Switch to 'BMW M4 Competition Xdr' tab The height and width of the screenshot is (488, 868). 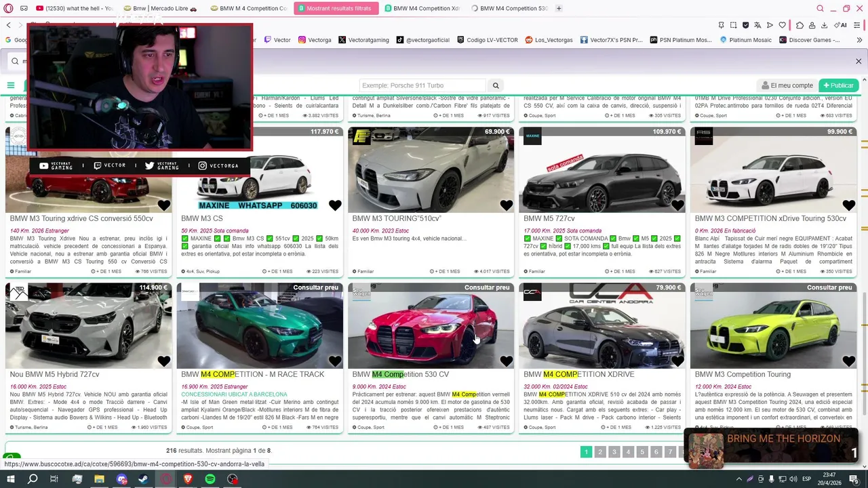(422, 8)
